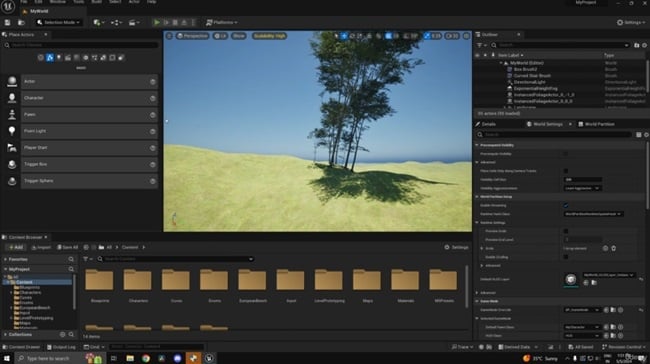This screenshot has width=650, height=364.
Task: Click Import in the Content Browser
Action: tap(41, 247)
